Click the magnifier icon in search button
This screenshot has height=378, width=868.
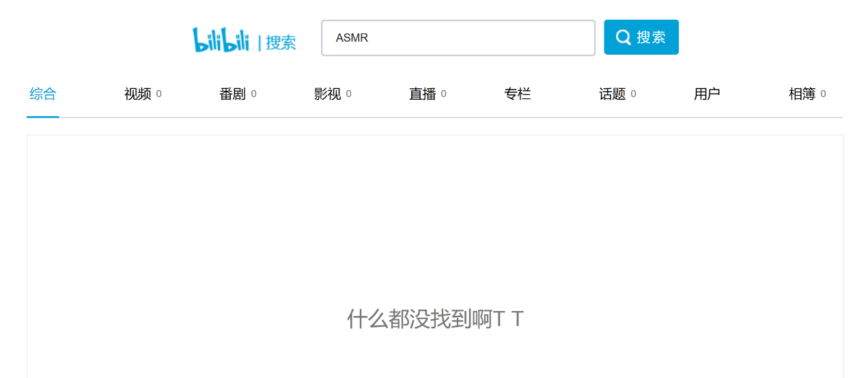(x=623, y=37)
